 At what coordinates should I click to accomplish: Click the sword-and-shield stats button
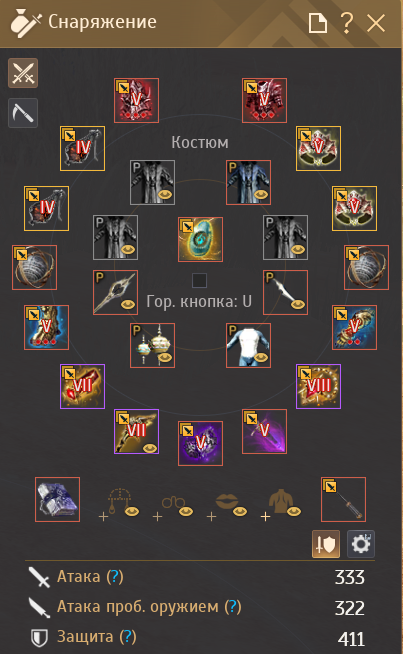tap(326, 544)
